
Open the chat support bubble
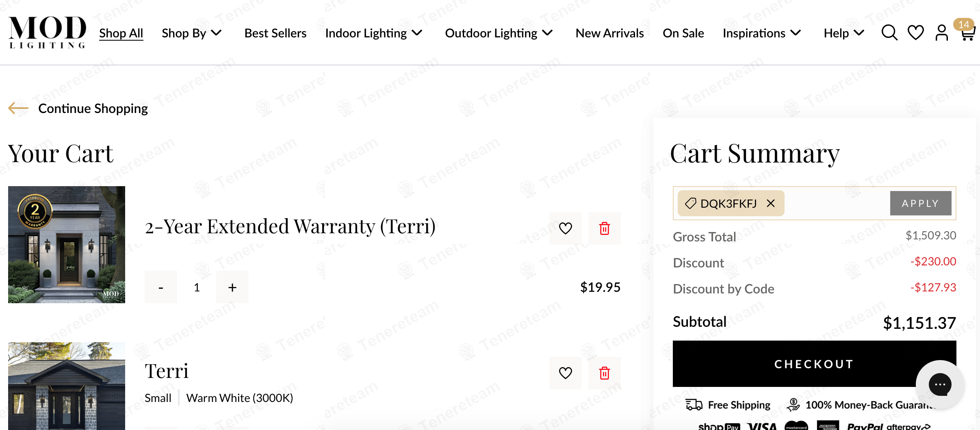[940, 384]
